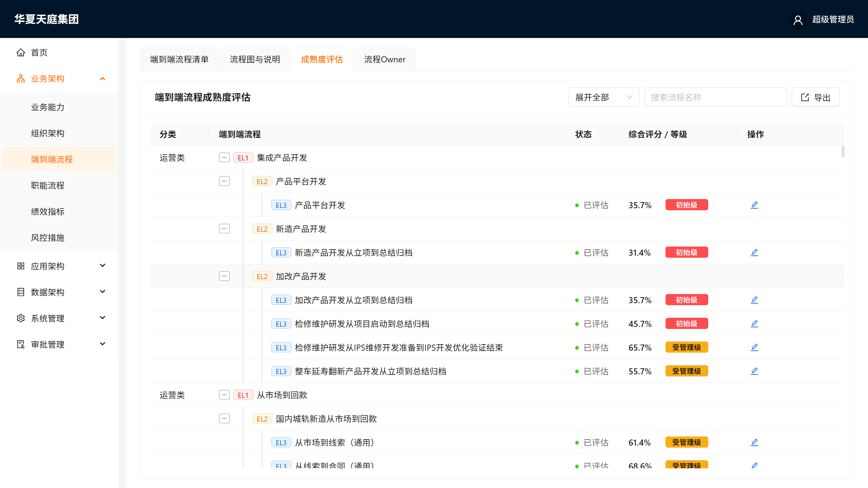868x488 pixels.
Task: Collapse the 业务架构 menu chevron
Action: [102, 79]
